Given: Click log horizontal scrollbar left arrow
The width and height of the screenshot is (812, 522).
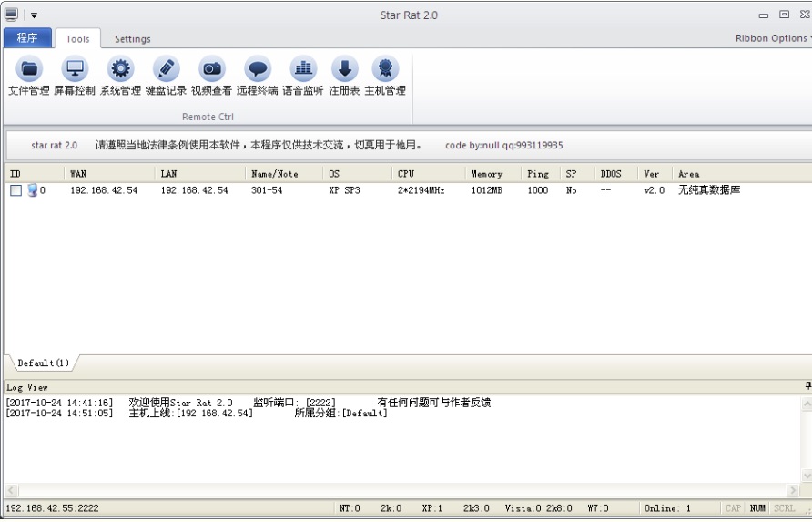Looking at the screenshot, I should (x=12, y=490).
